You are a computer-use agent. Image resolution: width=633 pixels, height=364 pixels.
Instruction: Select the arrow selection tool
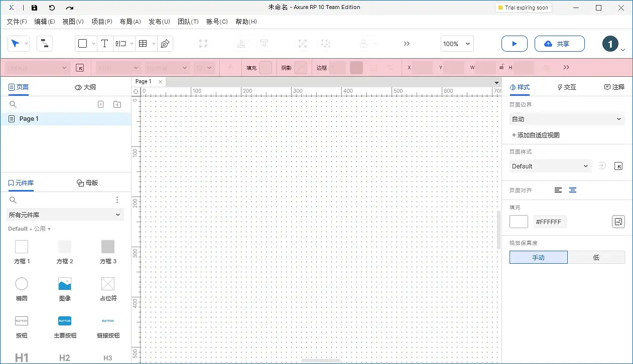tap(16, 44)
